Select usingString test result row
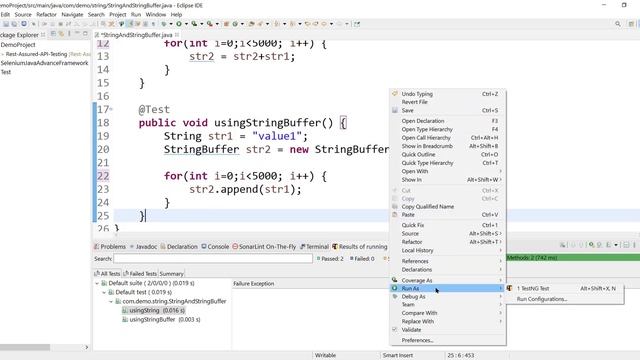This screenshot has width=640, height=360. coord(153,310)
